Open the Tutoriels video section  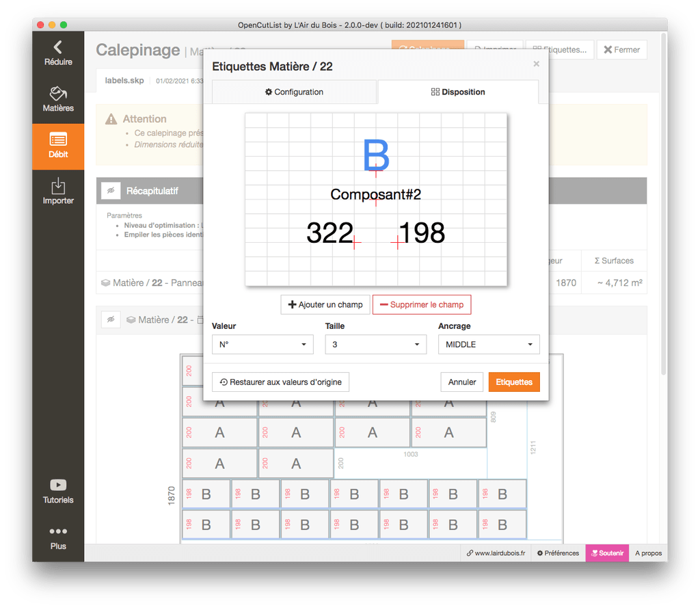[58, 492]
